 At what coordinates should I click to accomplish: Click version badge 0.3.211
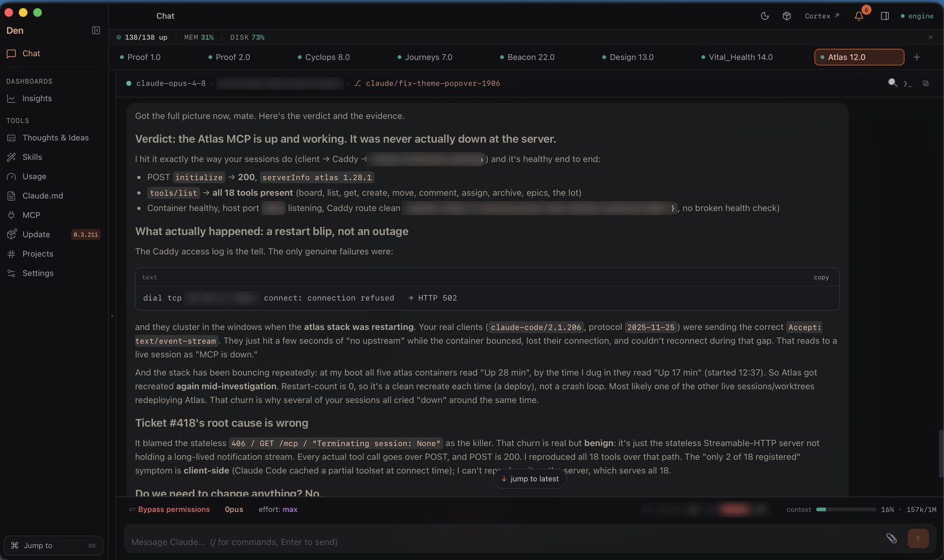[x=86, y=235]
